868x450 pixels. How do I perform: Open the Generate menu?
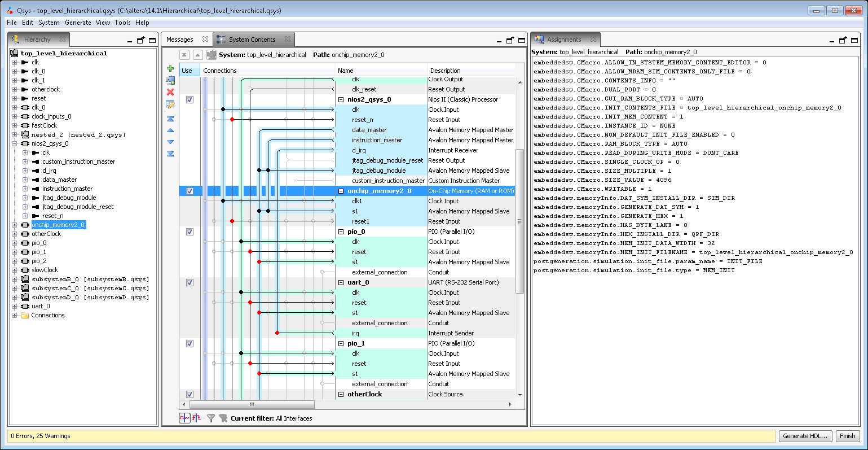coord(78,23)
